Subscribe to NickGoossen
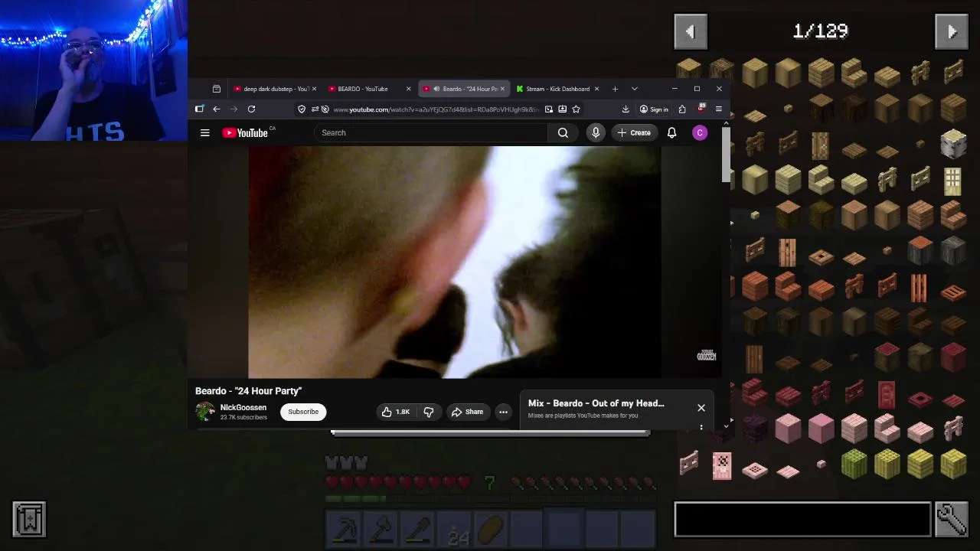This screenshot has width=980, height=551. pyautogui.click(x=303, y=412)
